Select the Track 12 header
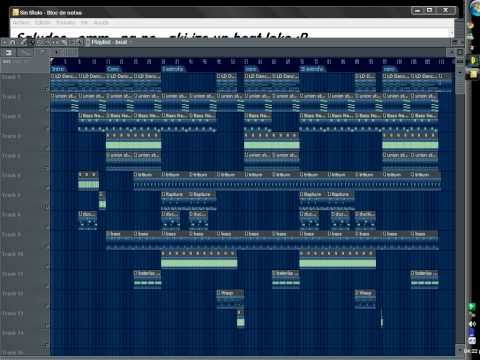This screenshot has height=360, width=480. (25, 298)
